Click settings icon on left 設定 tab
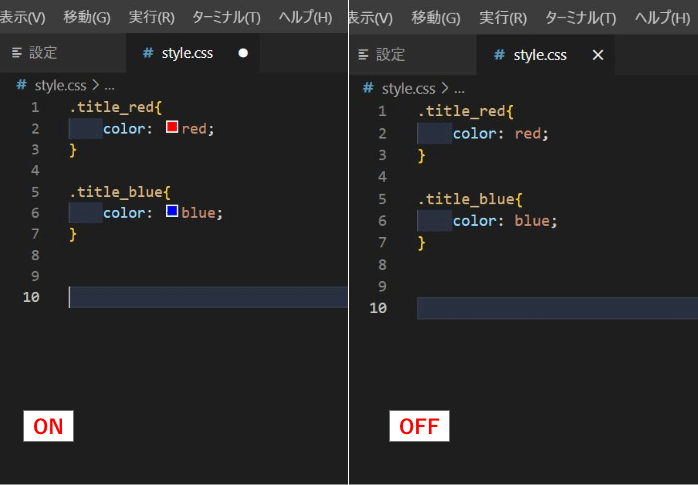The image size is (698, 485). pos(16,54)
